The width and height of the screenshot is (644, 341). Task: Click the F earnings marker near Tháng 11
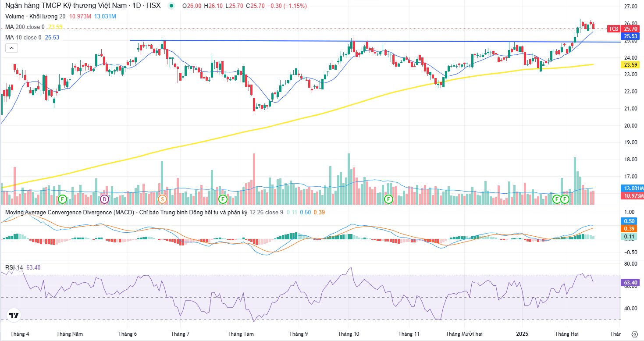click(388, 199)
